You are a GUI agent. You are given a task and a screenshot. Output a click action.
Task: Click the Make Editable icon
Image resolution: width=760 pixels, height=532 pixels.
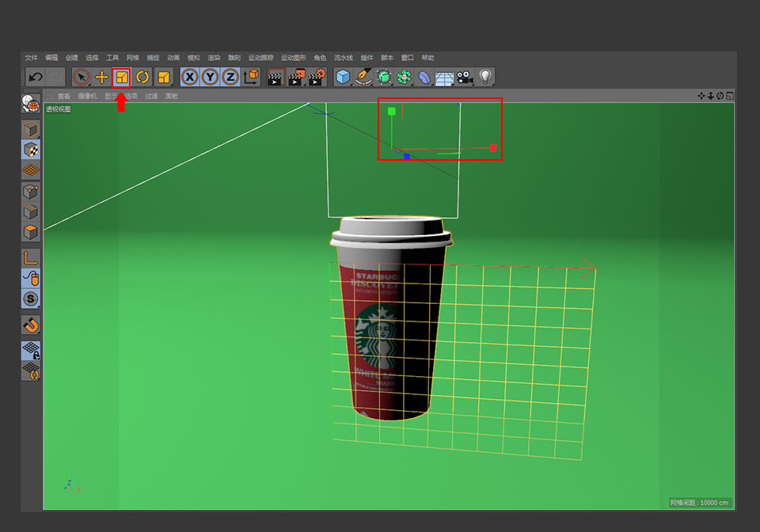tap(31, 104)
